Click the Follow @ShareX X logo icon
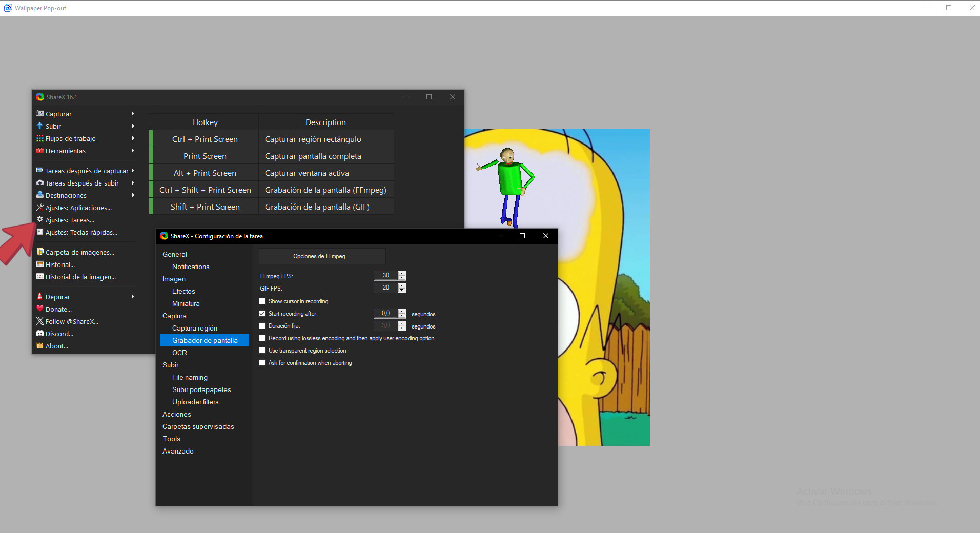This screenshot has width=980, height=533. [x=40, y=321]
